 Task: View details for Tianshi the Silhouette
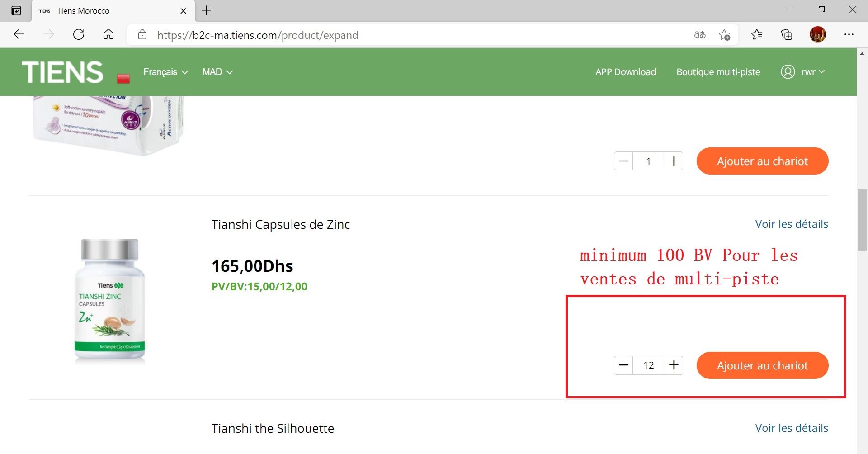coord(791,428)
